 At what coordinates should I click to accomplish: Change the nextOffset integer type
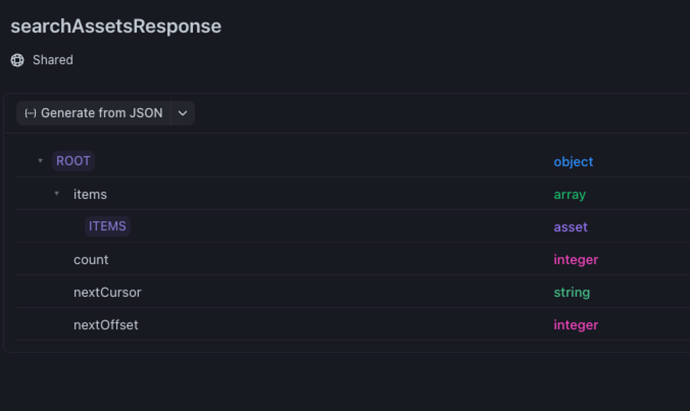(x=576, y=325)
